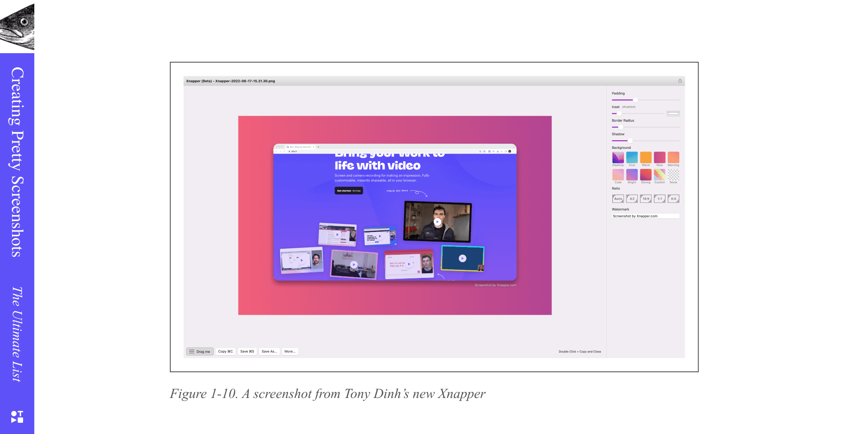
Task: Click the 'Double Click = Copy and Close' text
Action: pos(580,352)
